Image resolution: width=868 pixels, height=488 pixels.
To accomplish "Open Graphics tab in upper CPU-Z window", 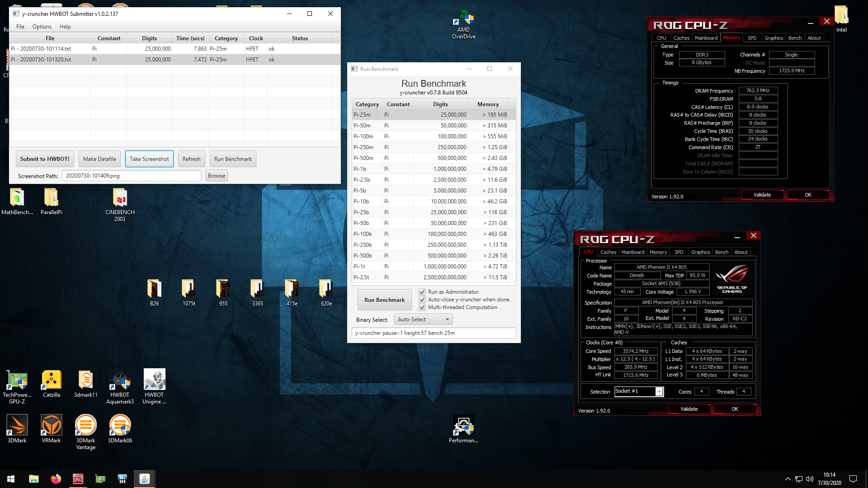I will click(x=774, y=38).
